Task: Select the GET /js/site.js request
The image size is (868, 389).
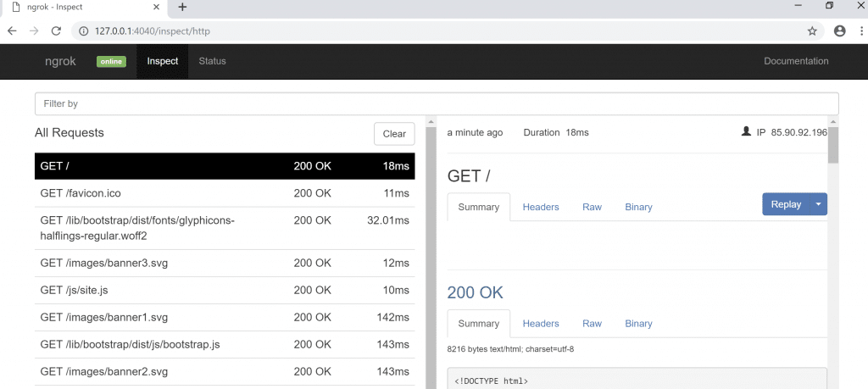Action: [225, 291]
